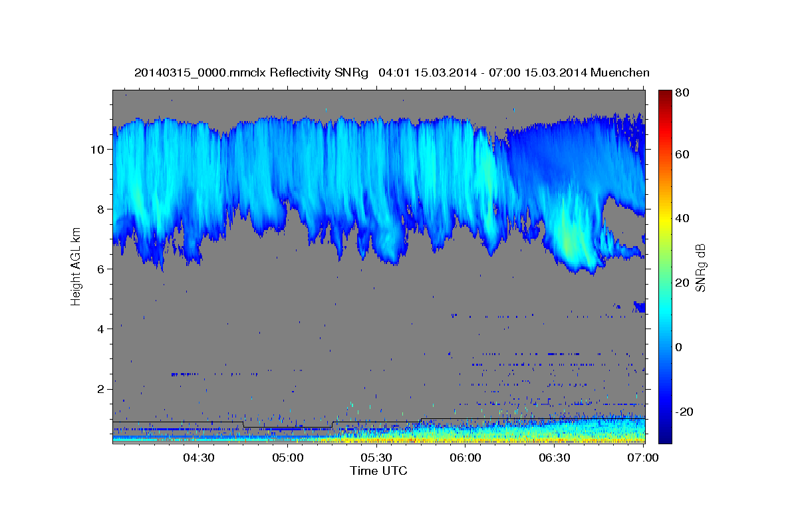Click the colorbar value 0
Screen dimensions: 798x532
coord(680,347)
